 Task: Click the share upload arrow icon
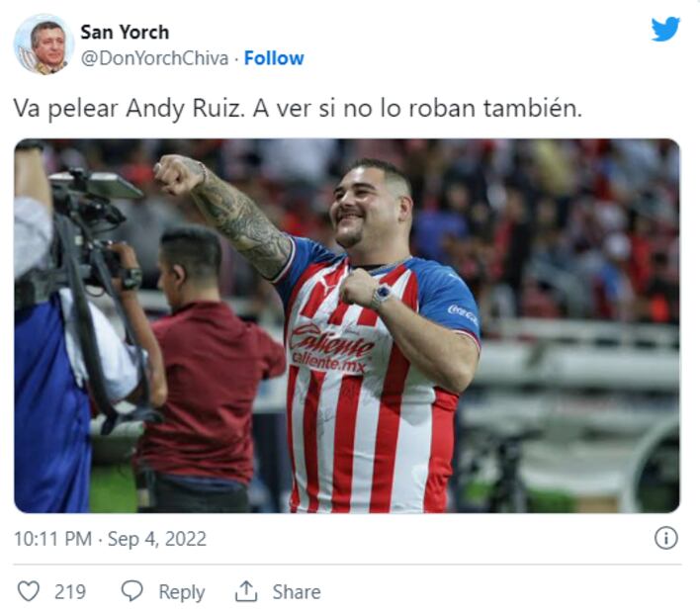246,591
